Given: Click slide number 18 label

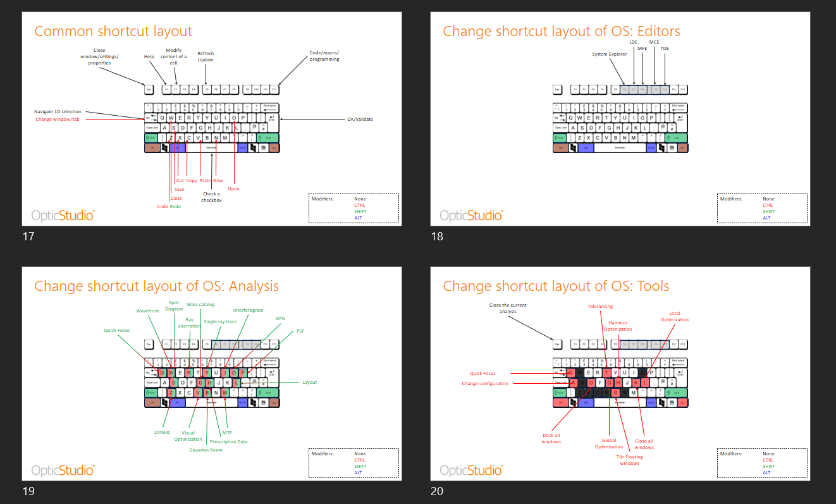Looking at the screenshot, I should click(437, 237).
